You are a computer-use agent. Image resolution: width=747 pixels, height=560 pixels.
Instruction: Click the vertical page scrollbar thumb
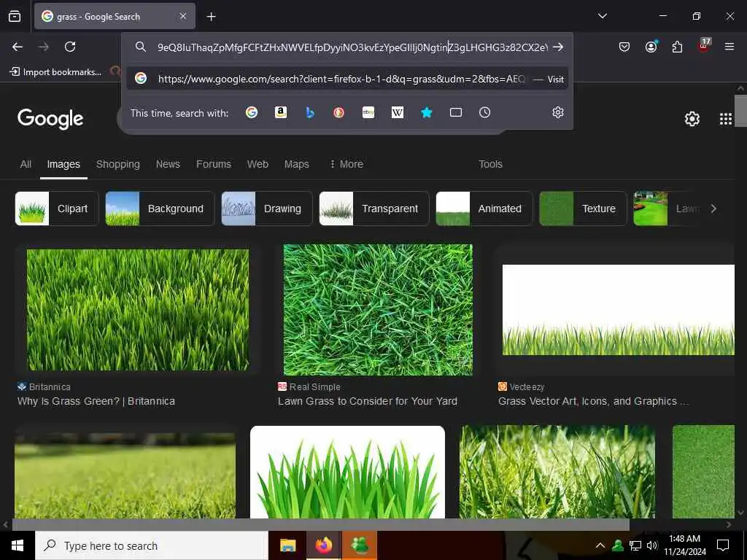[740, 111]
